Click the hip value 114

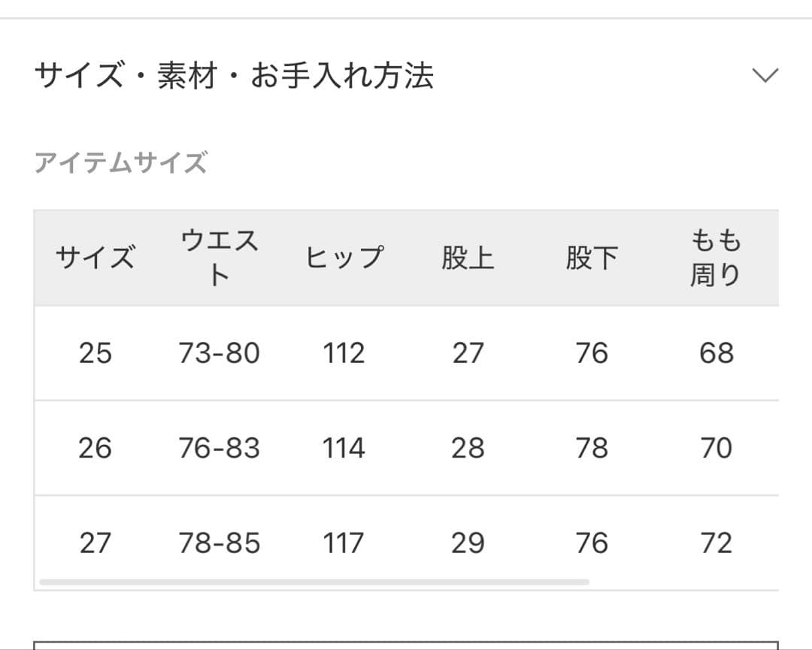tap(345, 447)
